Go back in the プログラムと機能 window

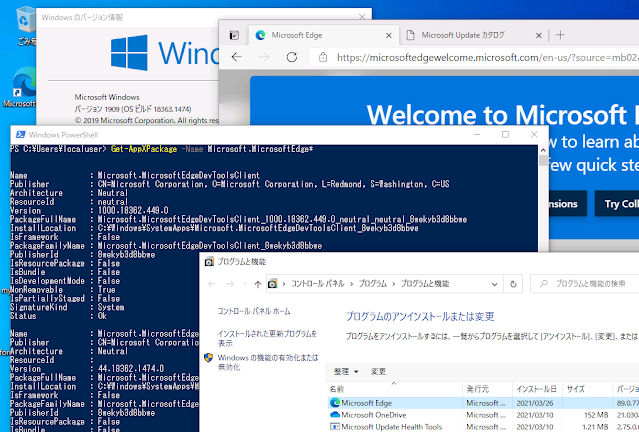pyautogui.click(x=212, y=284)
